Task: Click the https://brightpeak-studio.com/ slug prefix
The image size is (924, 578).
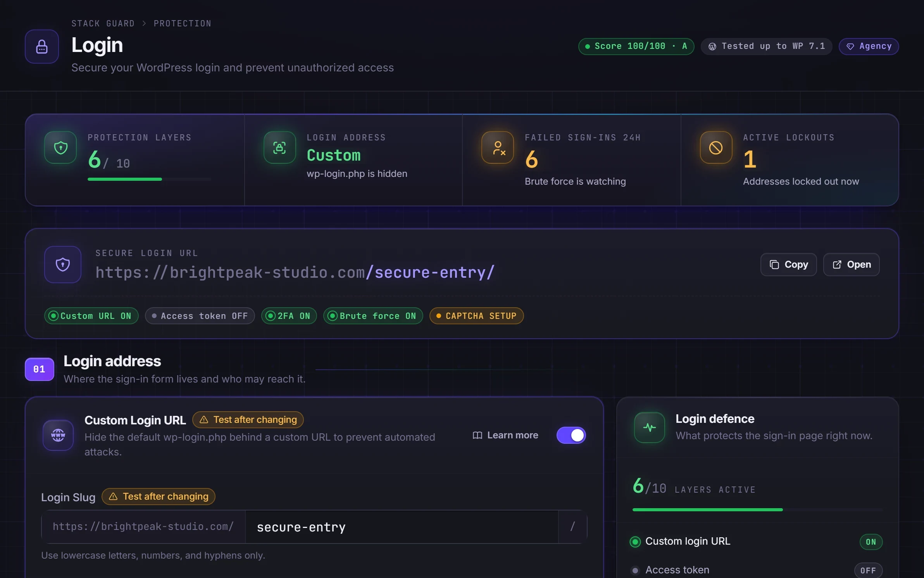Action: (143, 527)
